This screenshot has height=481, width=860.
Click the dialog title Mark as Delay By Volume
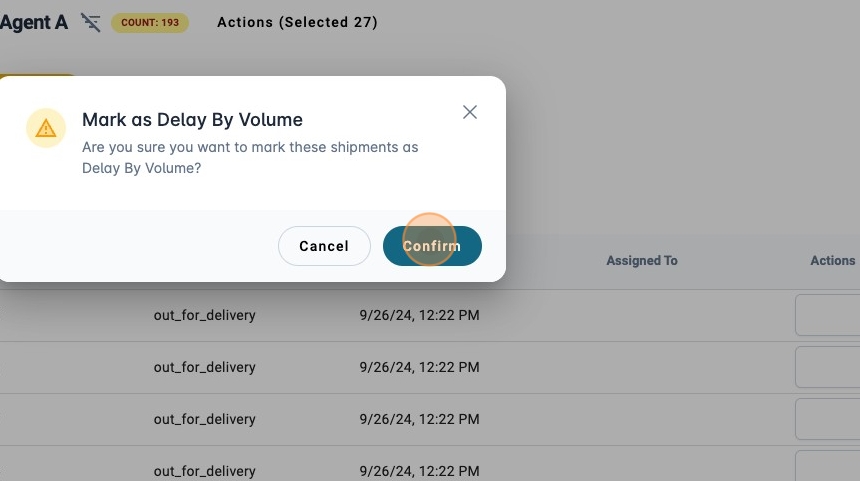(192, 120)
